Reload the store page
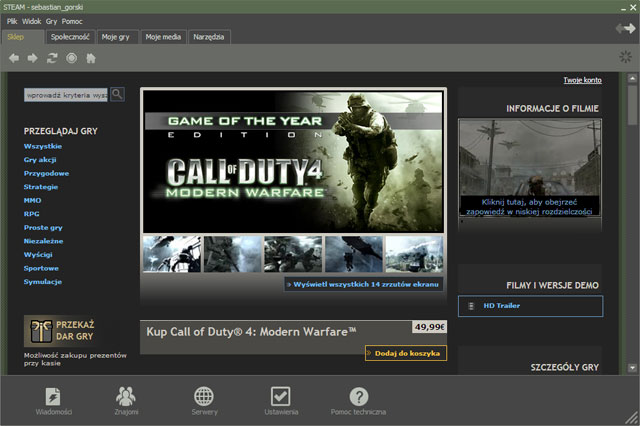The image size is (640, 426). [x=52, y=58]
